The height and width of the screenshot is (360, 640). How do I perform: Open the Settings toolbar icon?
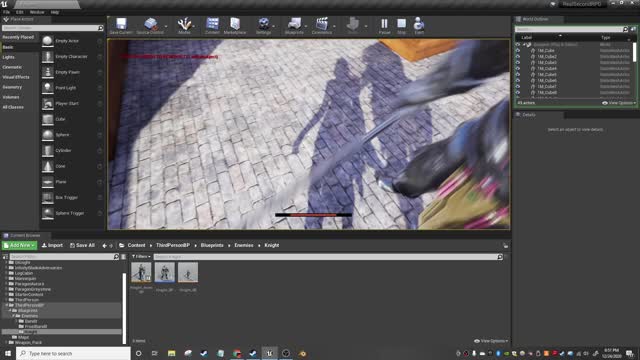(x=264, y=26)
